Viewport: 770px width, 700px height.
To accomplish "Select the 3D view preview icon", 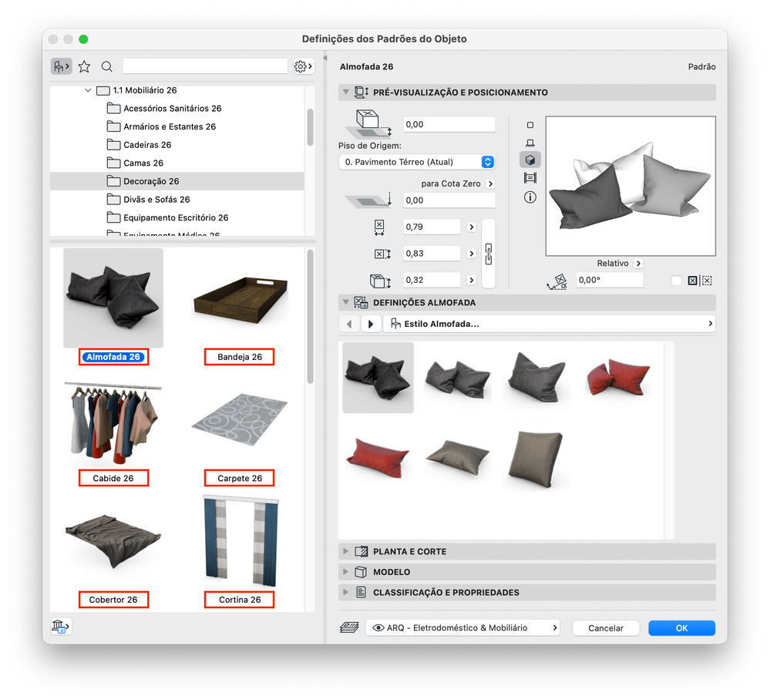I will pyautogui.click(x=530, y=160).
